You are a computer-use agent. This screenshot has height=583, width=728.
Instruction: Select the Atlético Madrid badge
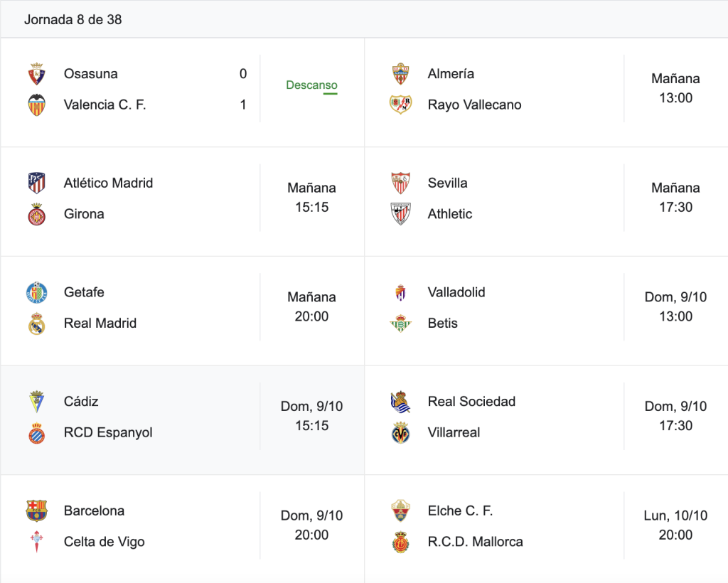coord(37,183)
